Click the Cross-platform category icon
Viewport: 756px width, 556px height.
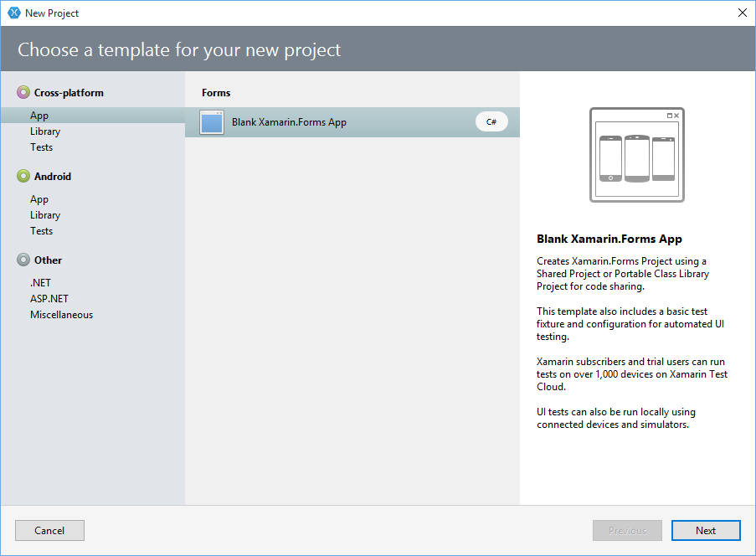pos(23,92)
